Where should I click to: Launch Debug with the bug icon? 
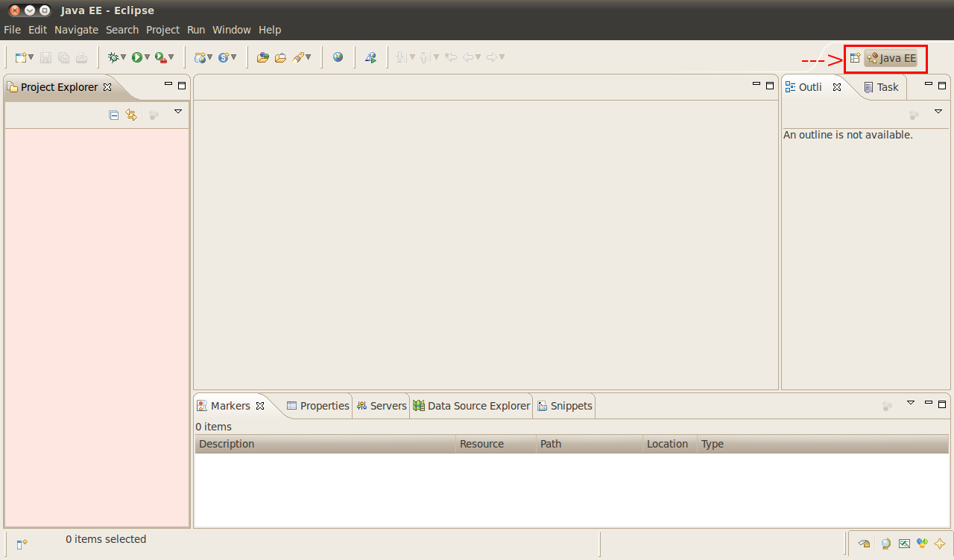pyautogui.click(x=113, y=57)
